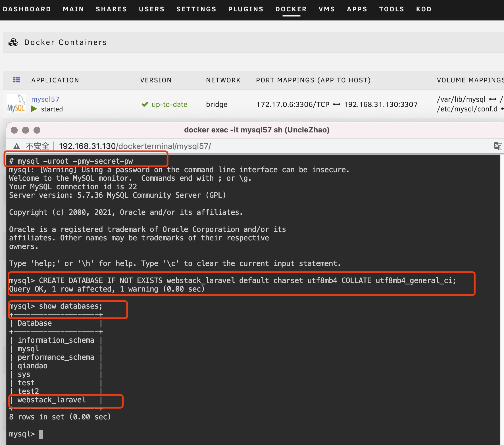
Task: Click the green up-to-date checkmark
Action: [x=145, y=104]
